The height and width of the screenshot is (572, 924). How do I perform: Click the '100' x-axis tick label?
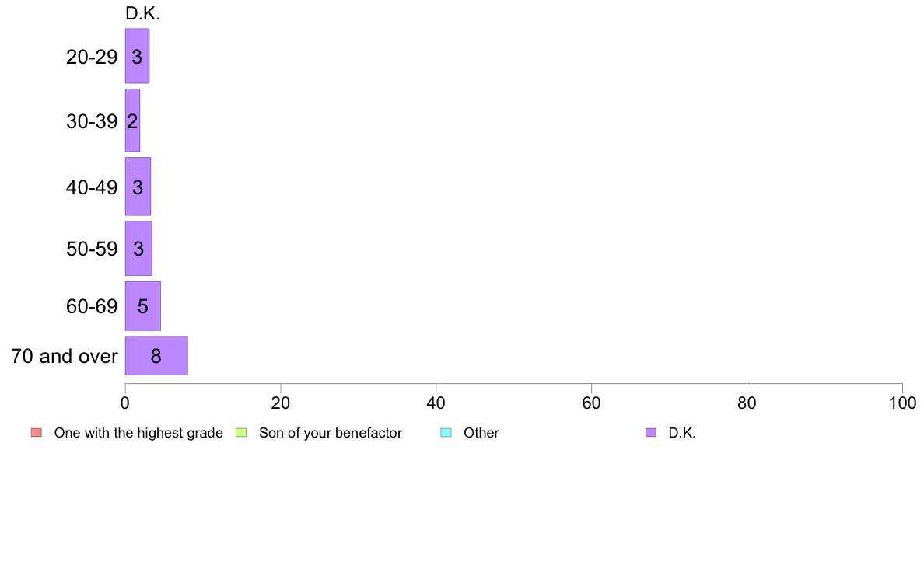pos(902,403)
